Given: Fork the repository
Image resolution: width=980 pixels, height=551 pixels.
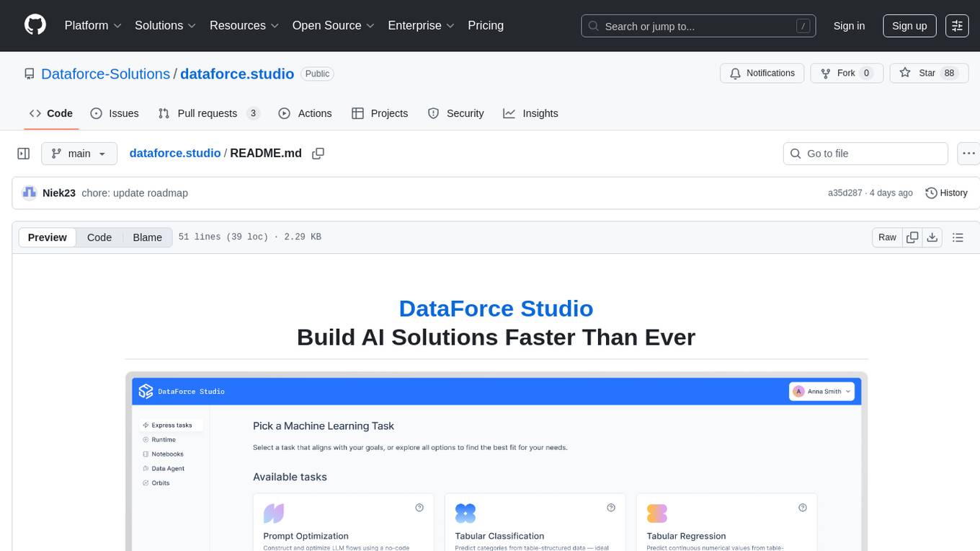Looking at the screenshot, I should tap(846, 73).
